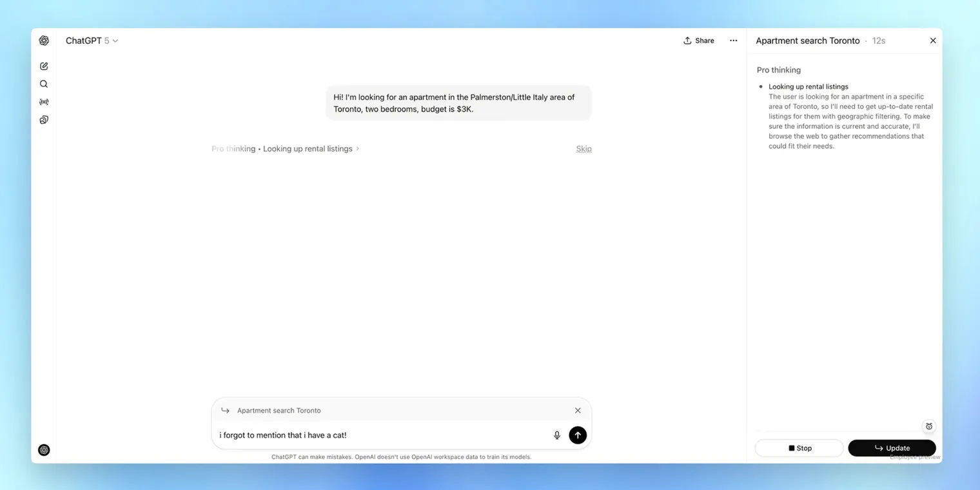Select the Pro thinking heading in side panel
Screen dimensions: 980x490
click(778, 70)
